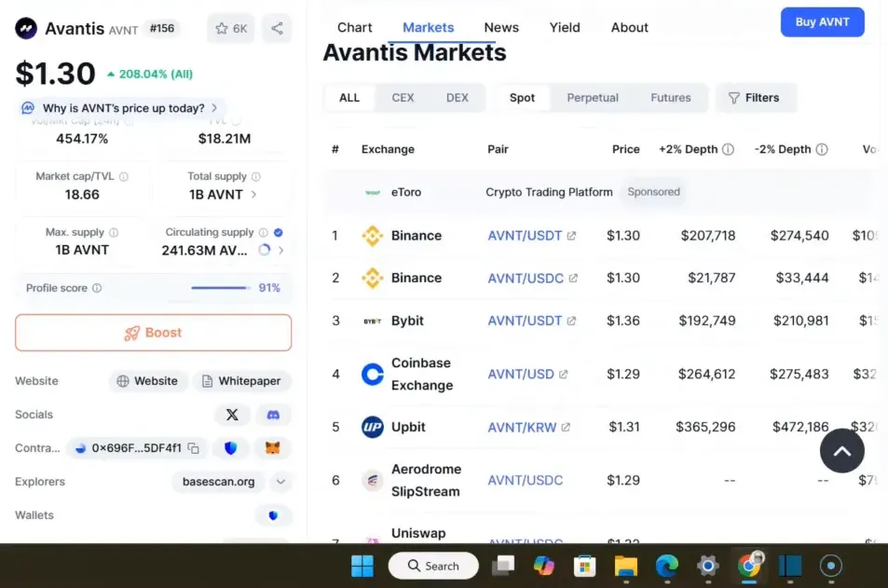This screenshot has height=588, width=888.
Task: Open info icon beside Market cap/TVL
Action: [123, 177]
